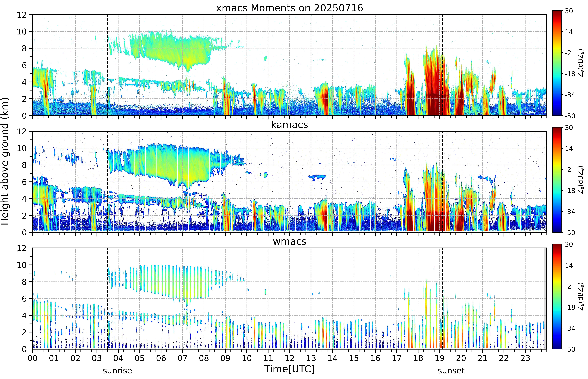
Task: Click the sunrise dashed line in xmacs panel
Action: (107, 65)
